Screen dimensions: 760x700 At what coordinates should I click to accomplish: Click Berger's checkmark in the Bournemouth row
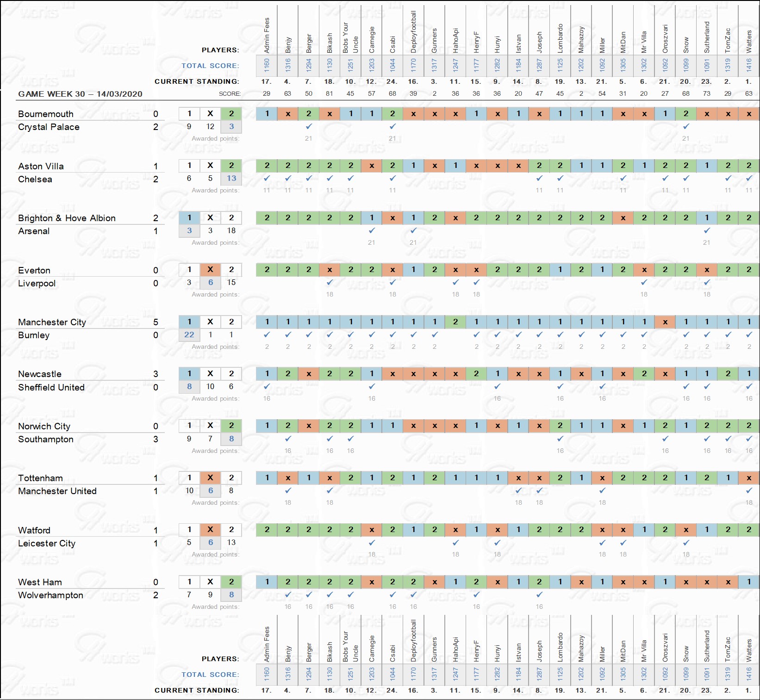(309, 126)
